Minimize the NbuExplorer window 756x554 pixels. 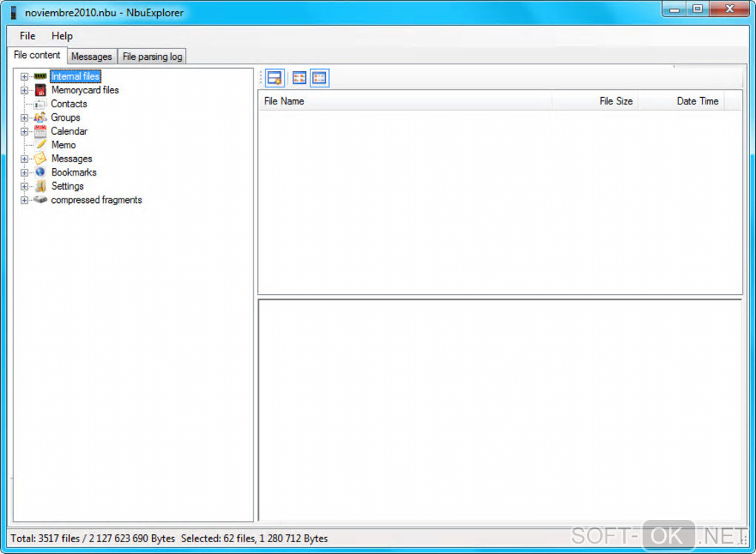[674, 9]
